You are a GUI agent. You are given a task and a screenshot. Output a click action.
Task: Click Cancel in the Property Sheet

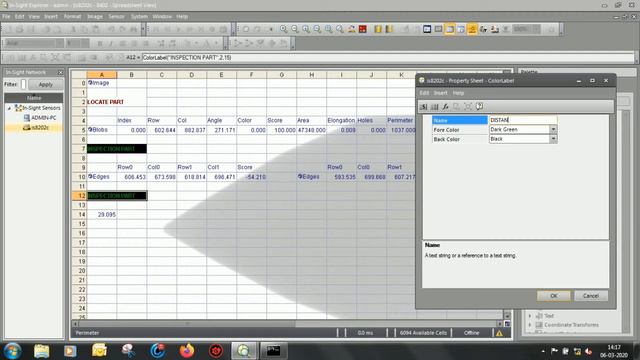click(x=591, y=296)
